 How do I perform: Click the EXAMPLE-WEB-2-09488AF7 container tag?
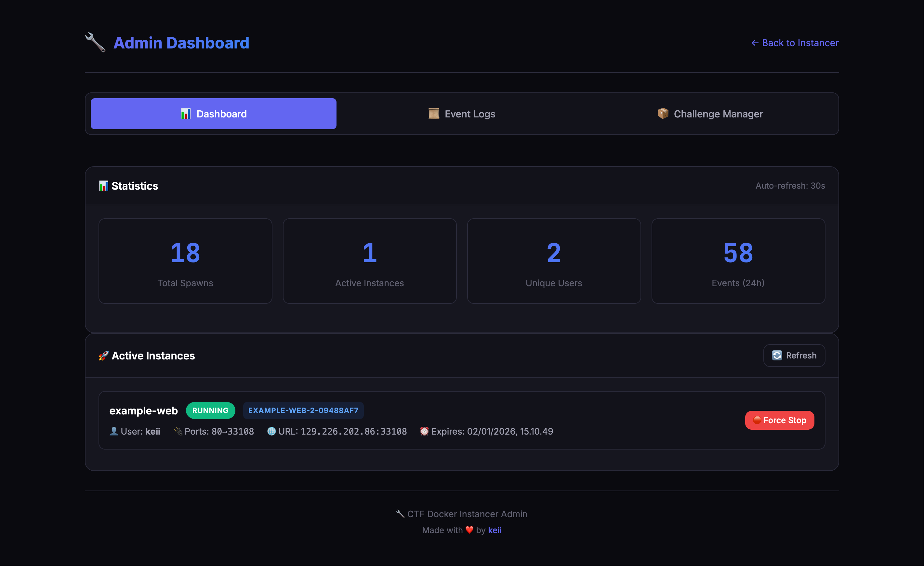pyautogui.click(x=303, y=410)
